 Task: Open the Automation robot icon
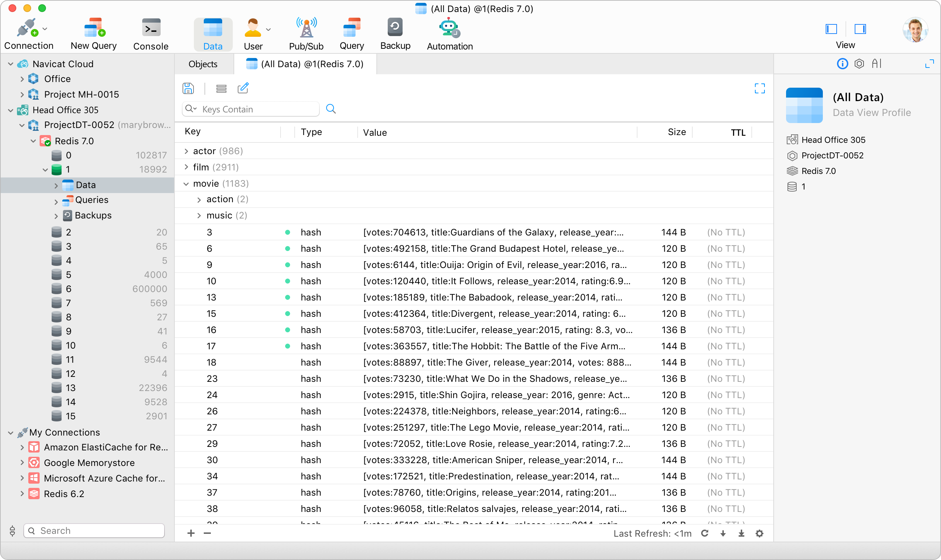click(449, 34)
